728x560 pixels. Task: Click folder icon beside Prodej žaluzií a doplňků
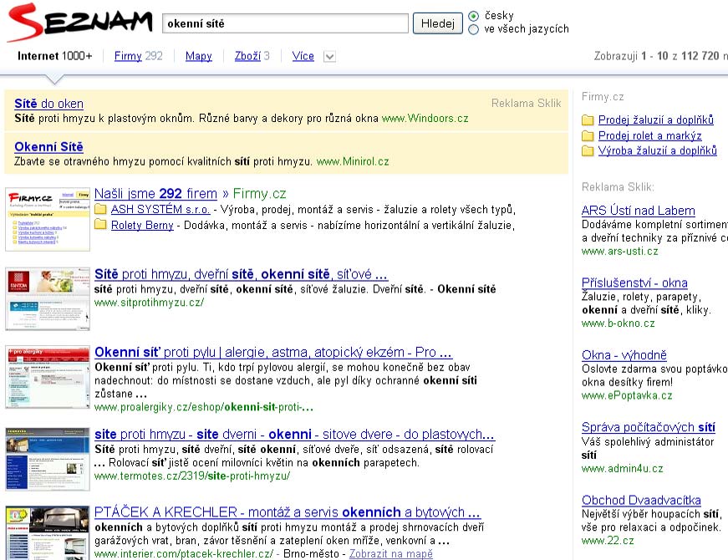point(588,120)
